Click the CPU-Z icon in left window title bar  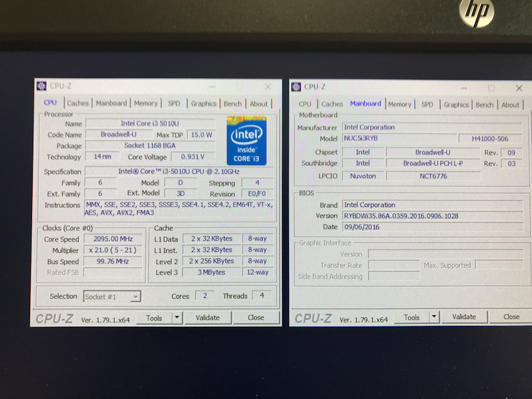42,86
